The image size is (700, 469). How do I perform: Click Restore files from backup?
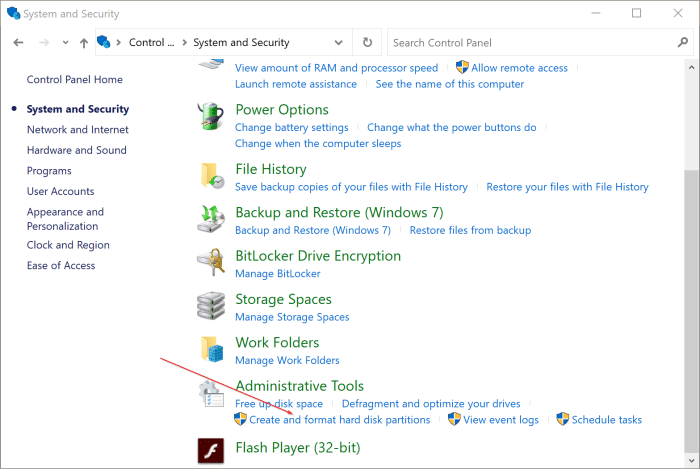471,230
